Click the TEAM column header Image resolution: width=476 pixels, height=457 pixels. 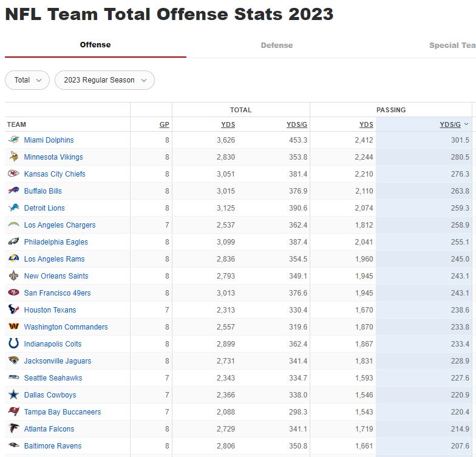(x=17, y=124)
